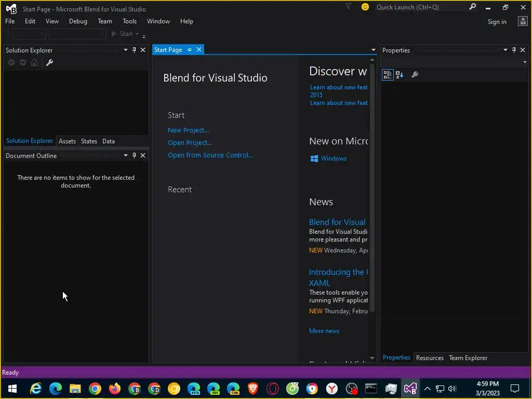Open Properties window position dropdown

pyautogui.click(x=505, y=50)
